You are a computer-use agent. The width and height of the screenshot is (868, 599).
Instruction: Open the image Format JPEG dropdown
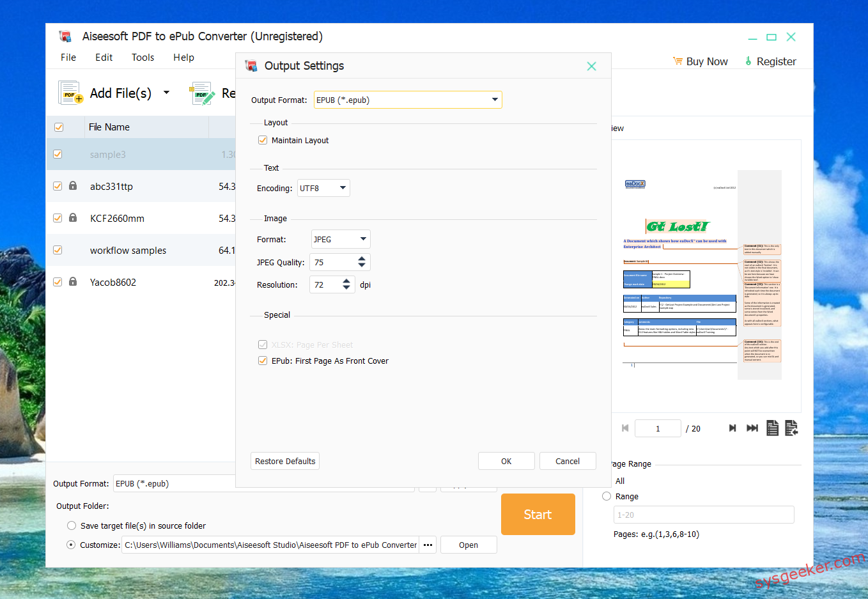click(x=341, y=239)
